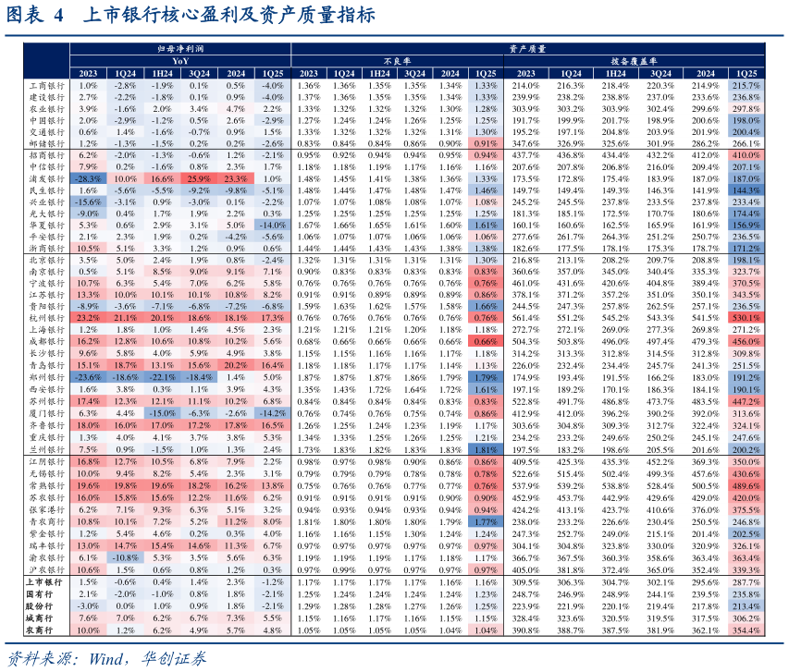This screenshot has width=789, height=672.
Task: Click the source note 资料来源：Wind，华创证券
Action: [106, 658]
